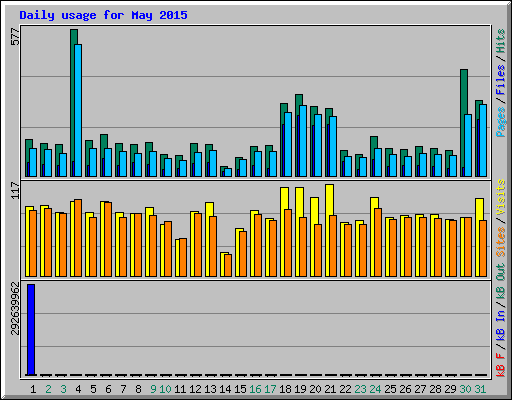Screen dimensions: 512x400
Task: Click the green day '31' axis label
Action: coord(480,389)
